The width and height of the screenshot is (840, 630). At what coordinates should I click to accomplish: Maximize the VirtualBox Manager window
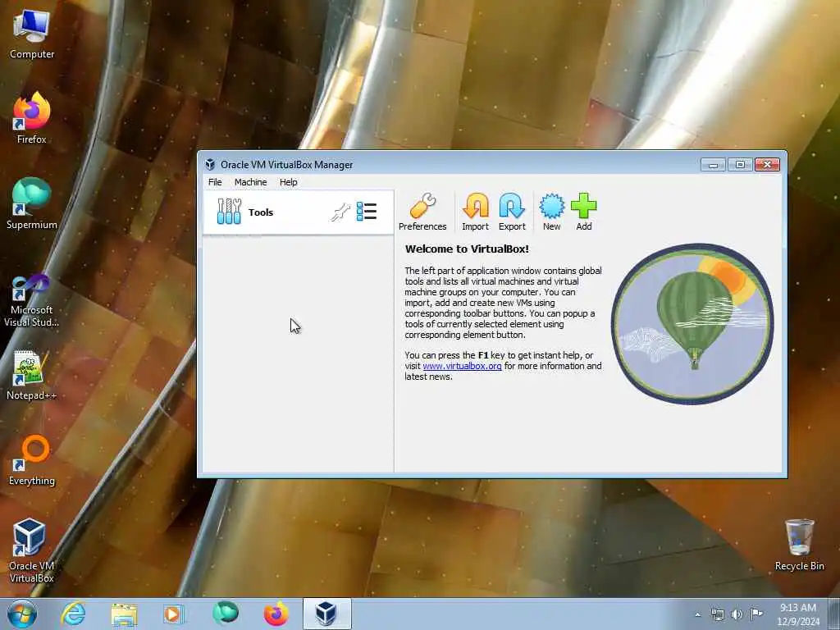click(x=740, y=164)
